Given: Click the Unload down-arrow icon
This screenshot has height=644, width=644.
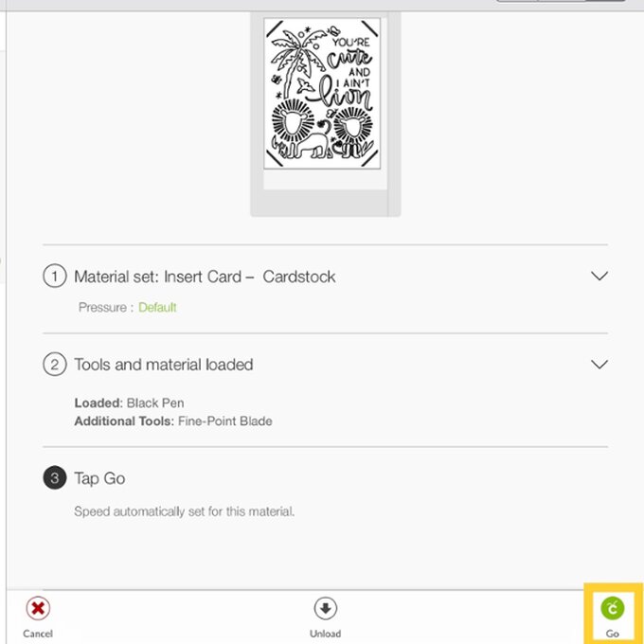Looking at the screenshot, I should pos(325,608).
